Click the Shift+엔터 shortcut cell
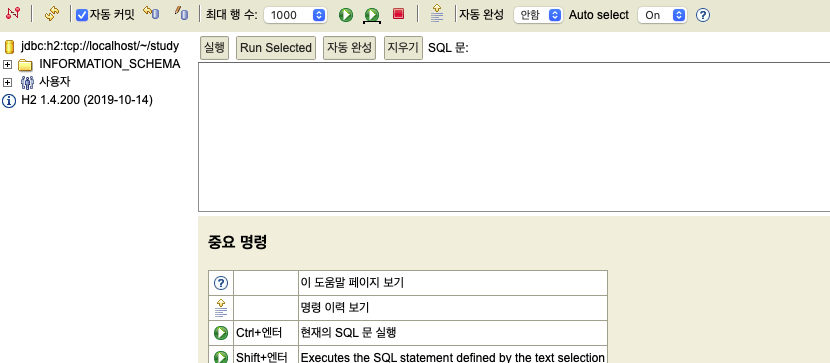This screenshot has height=363, width=830. tap(266, 355)
